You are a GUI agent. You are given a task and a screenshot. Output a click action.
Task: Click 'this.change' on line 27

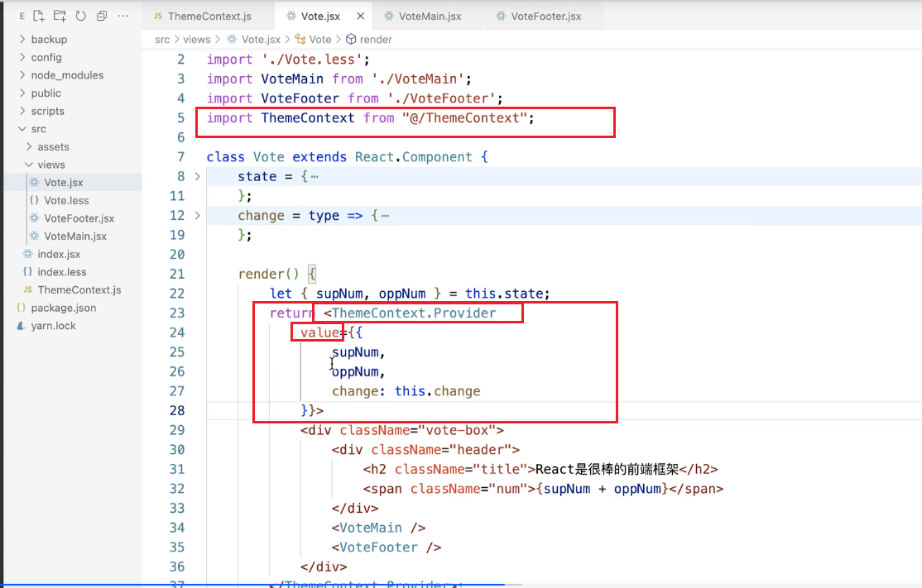point(438,391)
